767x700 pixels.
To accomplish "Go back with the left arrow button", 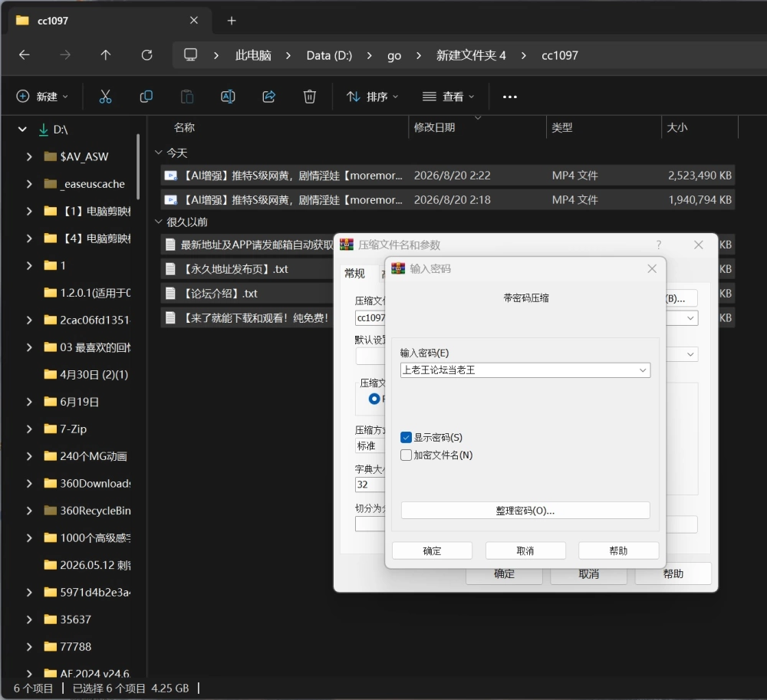I will [24, 55].
